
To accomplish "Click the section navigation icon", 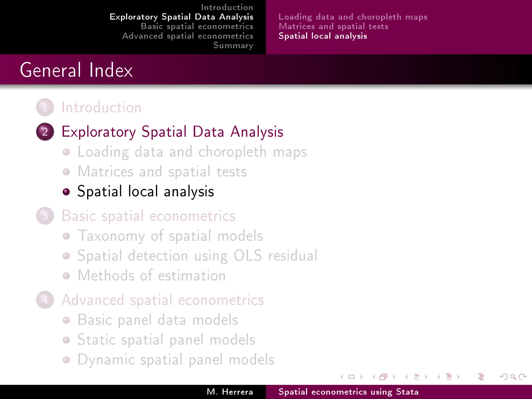I will (449, 377).
